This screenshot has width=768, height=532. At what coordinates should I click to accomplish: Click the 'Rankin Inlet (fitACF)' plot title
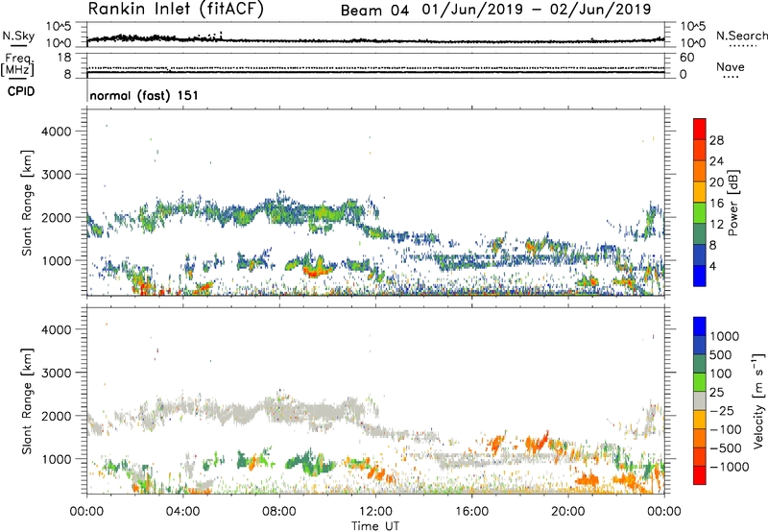pyautogui.click(x=176, y=10)
